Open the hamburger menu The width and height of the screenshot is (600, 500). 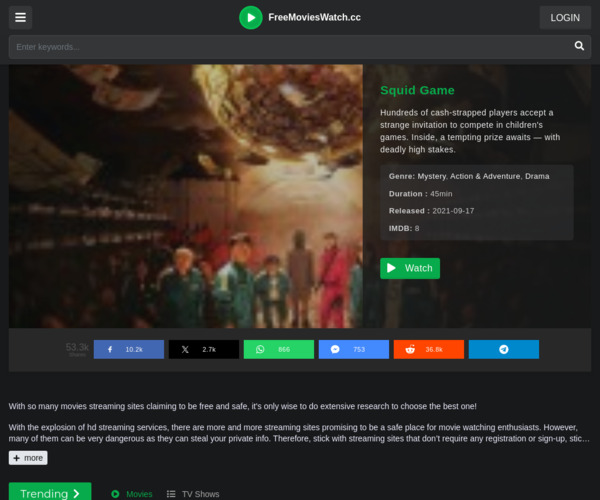[20, 18]
